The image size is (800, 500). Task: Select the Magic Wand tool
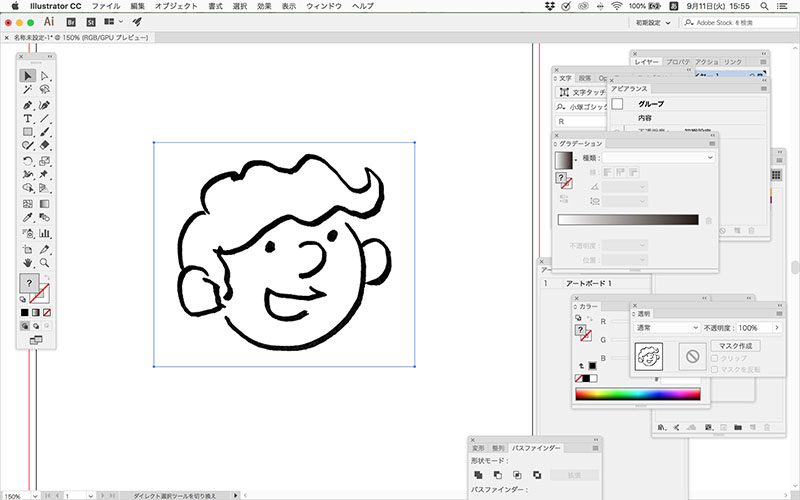point(28,90)
